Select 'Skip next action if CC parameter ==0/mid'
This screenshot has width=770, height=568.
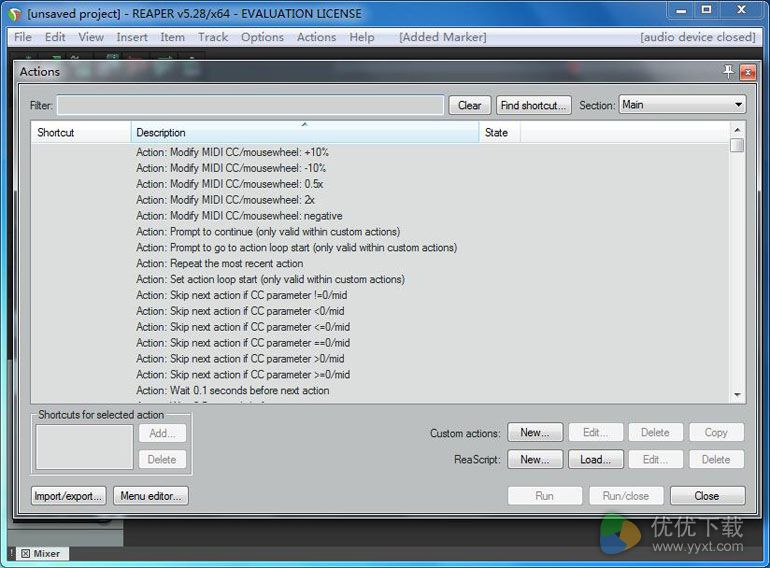tap(243, 343)
